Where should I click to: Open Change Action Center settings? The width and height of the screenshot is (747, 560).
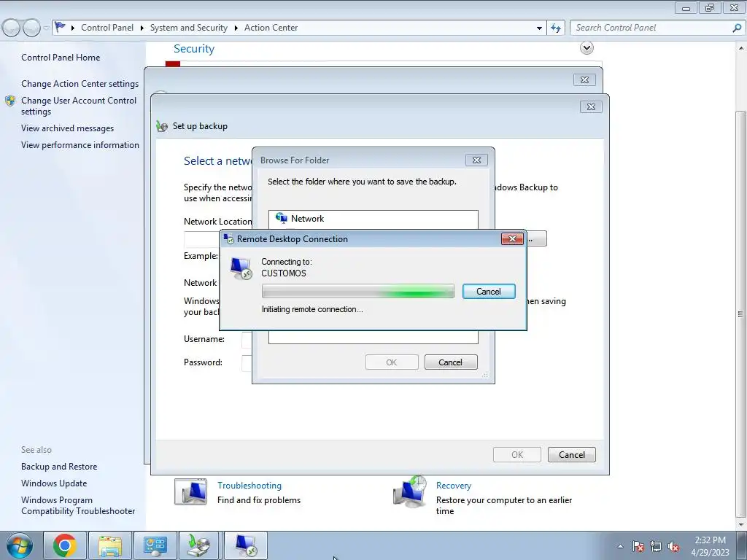(80, 83)
